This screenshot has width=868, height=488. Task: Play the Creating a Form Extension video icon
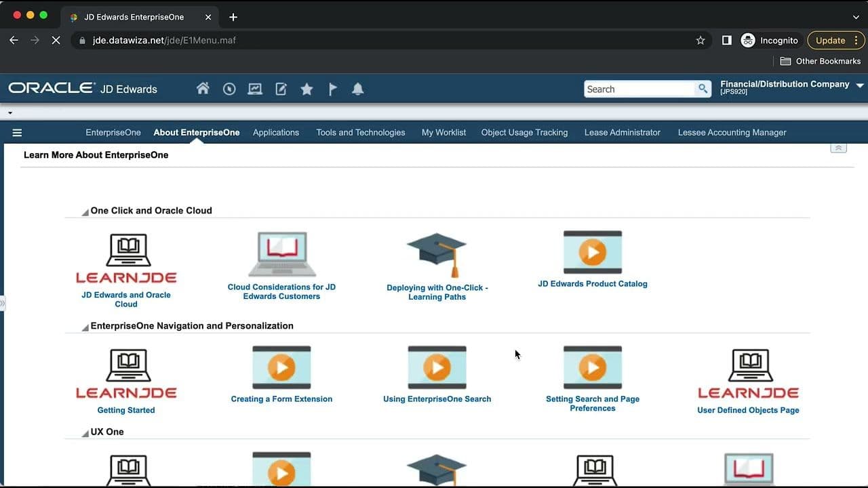(281, 367)
